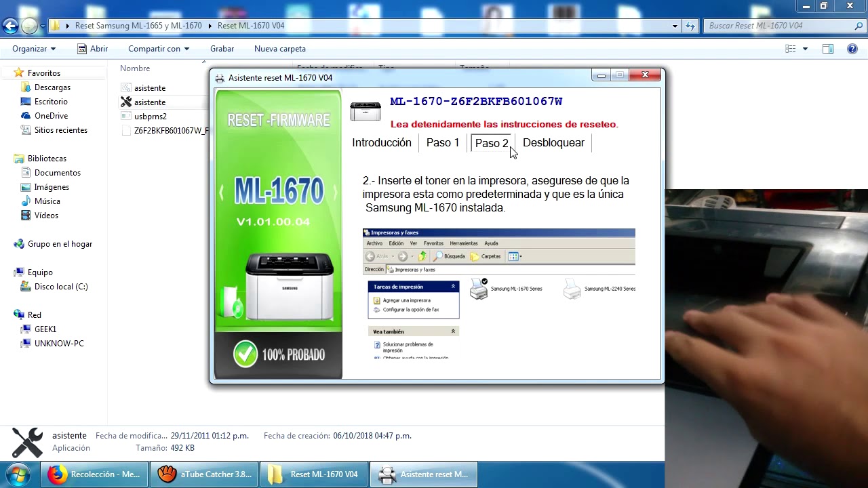Viewport: 868px width, 488px height.
Task: Close the Asistente reset ML-1670 V04 window
Action: 645,75
